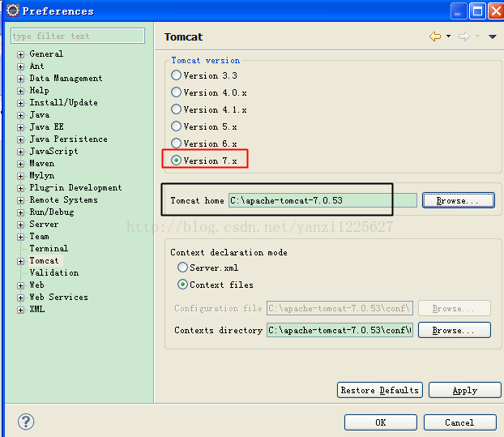Screen dimensions: 504x437
Task: Expand the Java Persistence tree node
Action: (x=20, y=139)
